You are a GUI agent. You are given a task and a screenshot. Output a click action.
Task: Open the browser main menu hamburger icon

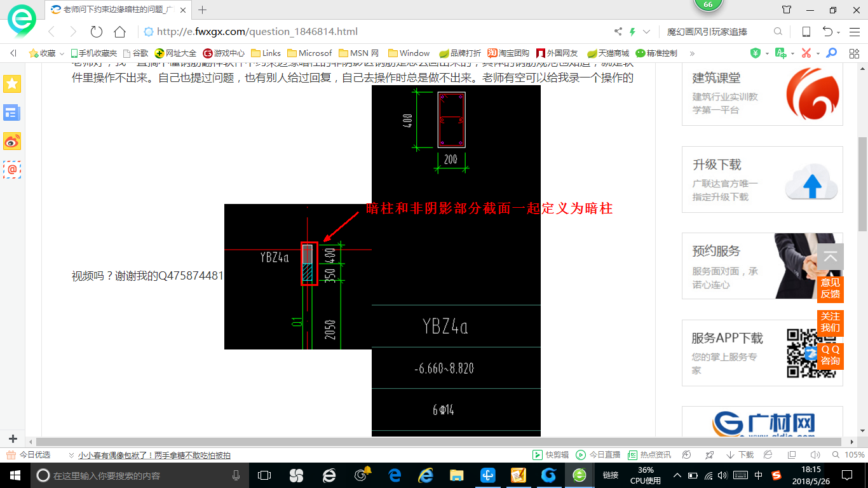pos(853,32)
